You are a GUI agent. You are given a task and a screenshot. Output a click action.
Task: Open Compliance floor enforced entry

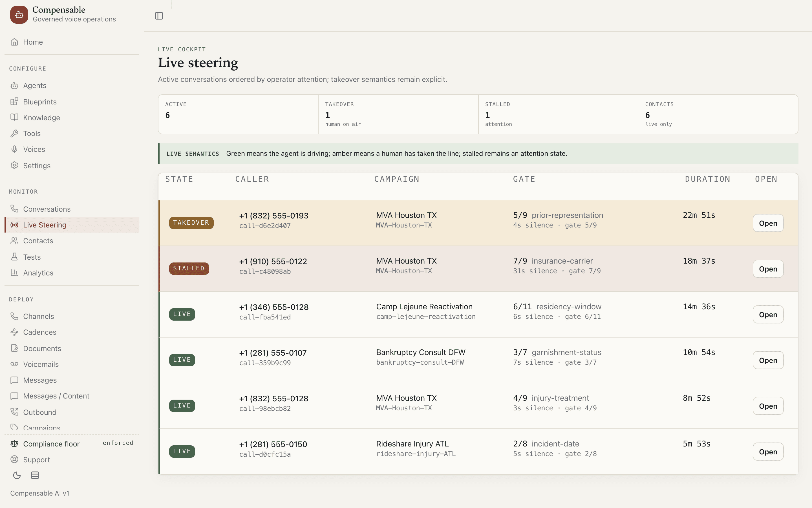pos(72,444)
